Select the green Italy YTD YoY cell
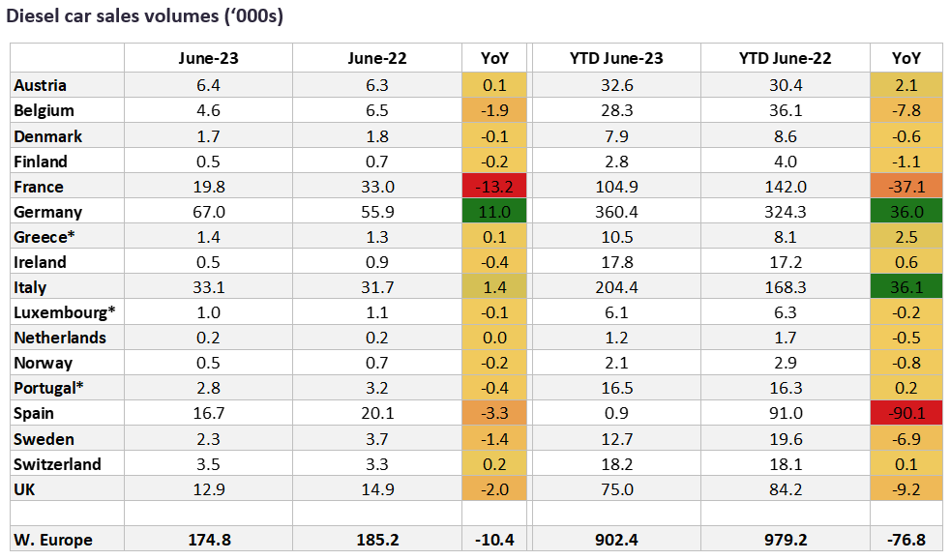Screen dimensions: 950x560 (x=905, y=287)
